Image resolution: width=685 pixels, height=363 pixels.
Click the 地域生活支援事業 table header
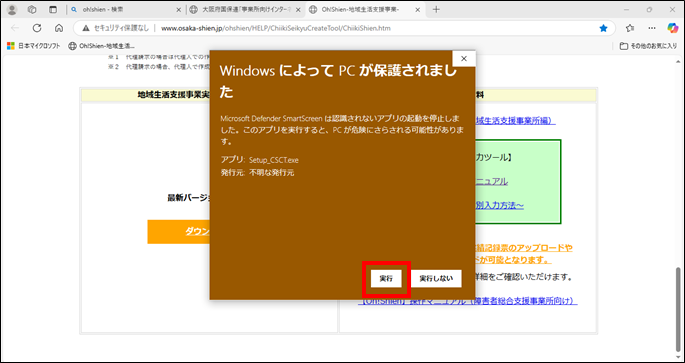(173, 95)
